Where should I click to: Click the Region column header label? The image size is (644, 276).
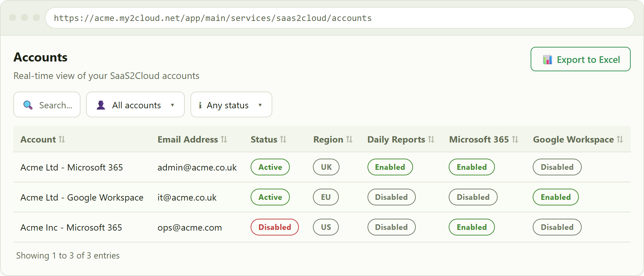[328, 140]
